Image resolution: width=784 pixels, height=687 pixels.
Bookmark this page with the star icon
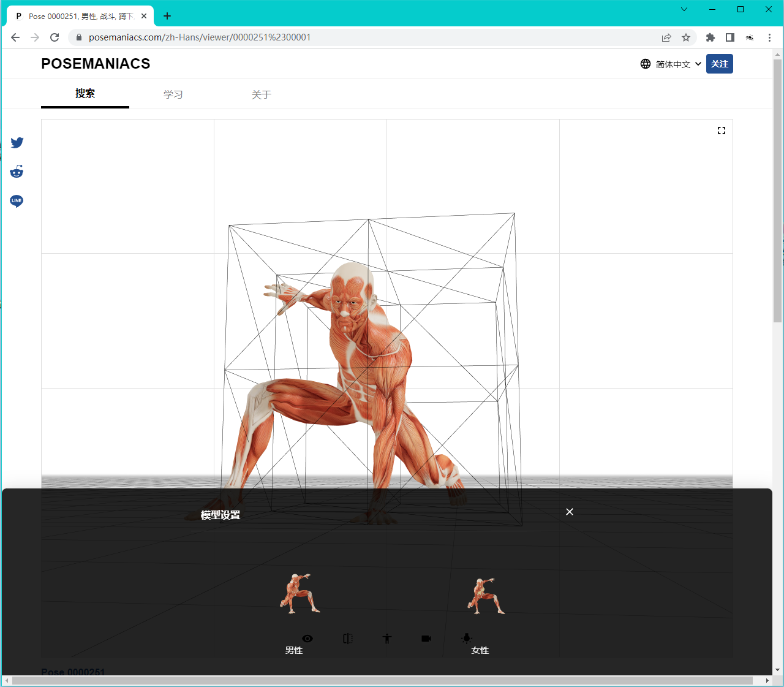pos(686,37)
